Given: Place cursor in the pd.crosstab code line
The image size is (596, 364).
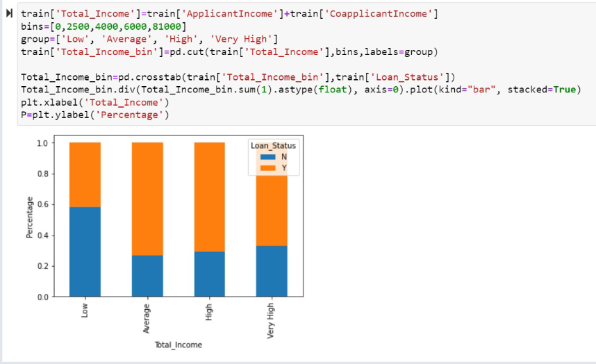Looking at the screenshot, I should click(x=238, y=77).
